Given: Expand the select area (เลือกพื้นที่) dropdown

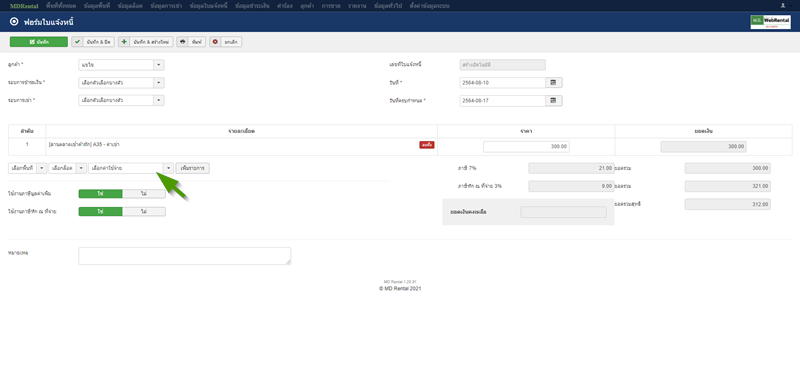Looking at the screenshot, I should (x=28, y=168).
